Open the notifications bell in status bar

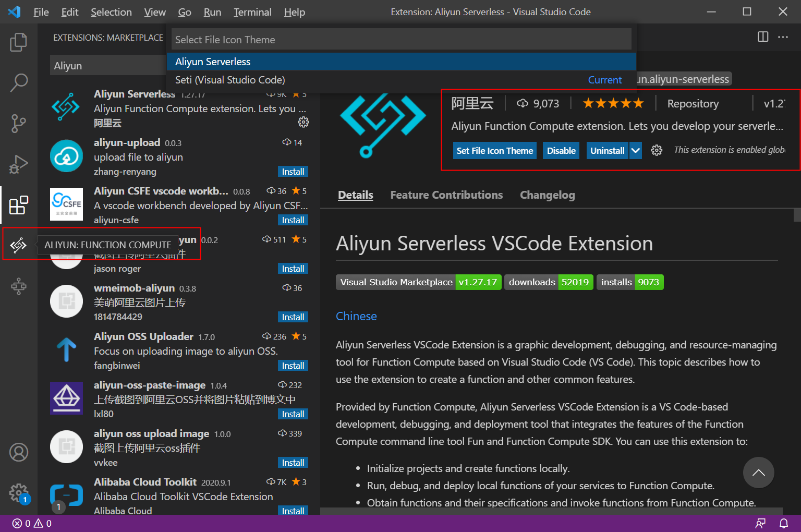click(x=783, y=523)
